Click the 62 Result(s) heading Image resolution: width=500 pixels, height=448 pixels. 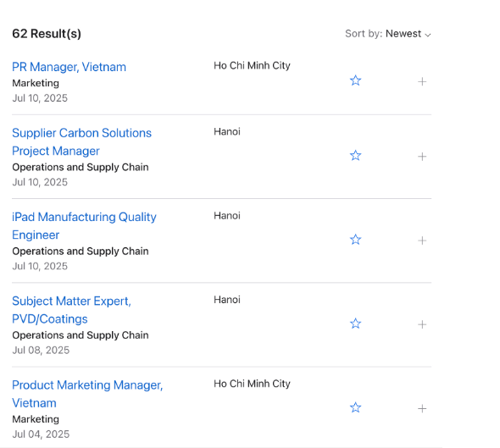point(47,34)
